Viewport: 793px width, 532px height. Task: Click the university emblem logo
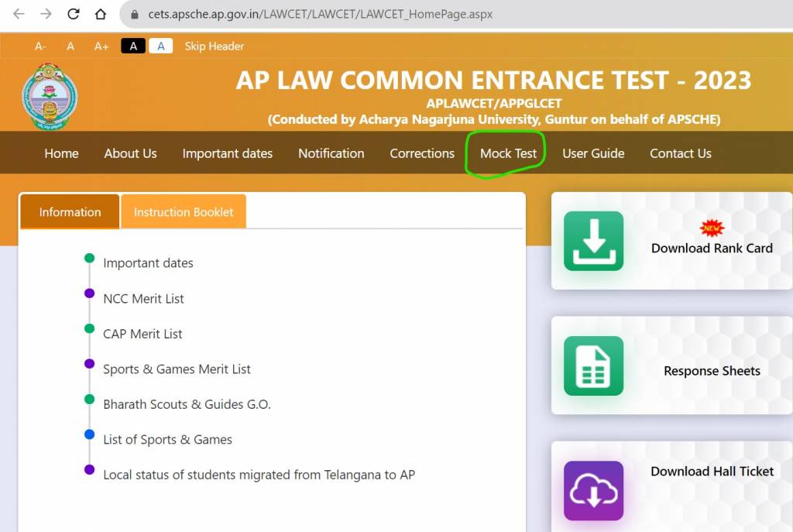point(50,97)
